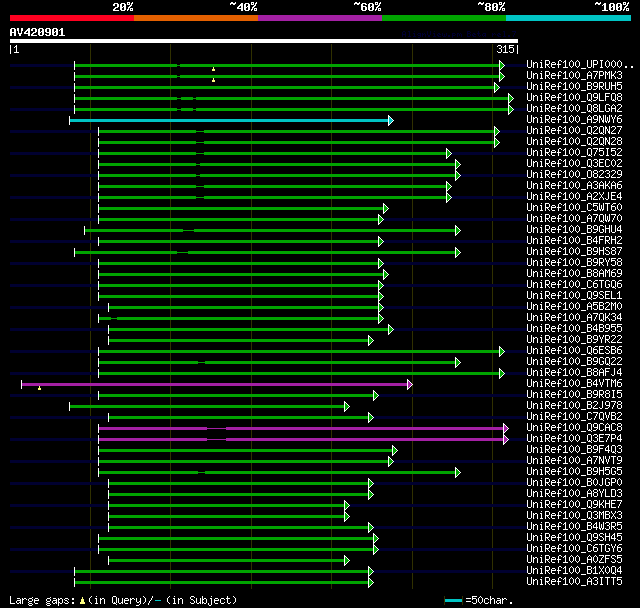This screenshot has height=608, width=640.
Task: Click the purple ~60% identity legend segment
Action: [x=320, y=18]
